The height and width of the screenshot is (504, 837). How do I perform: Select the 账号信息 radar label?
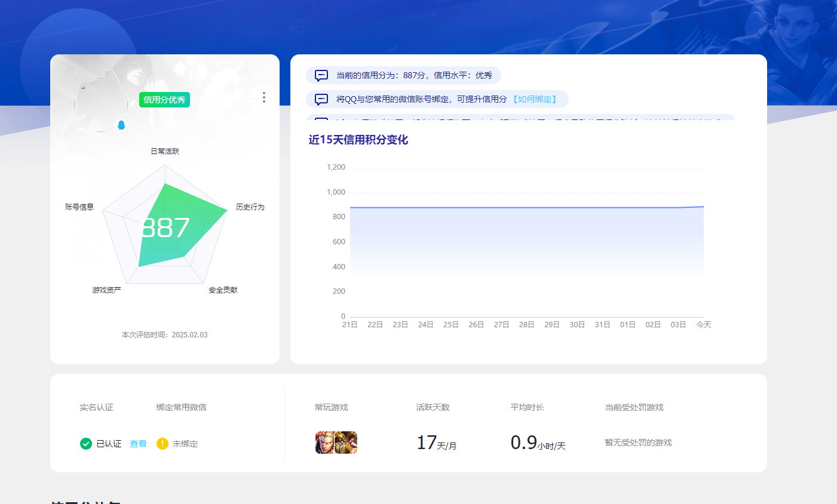coord(79,207)
